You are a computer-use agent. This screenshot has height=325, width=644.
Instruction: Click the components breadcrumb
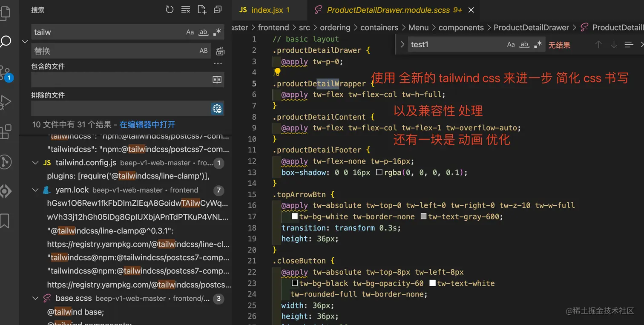point(461,28)
